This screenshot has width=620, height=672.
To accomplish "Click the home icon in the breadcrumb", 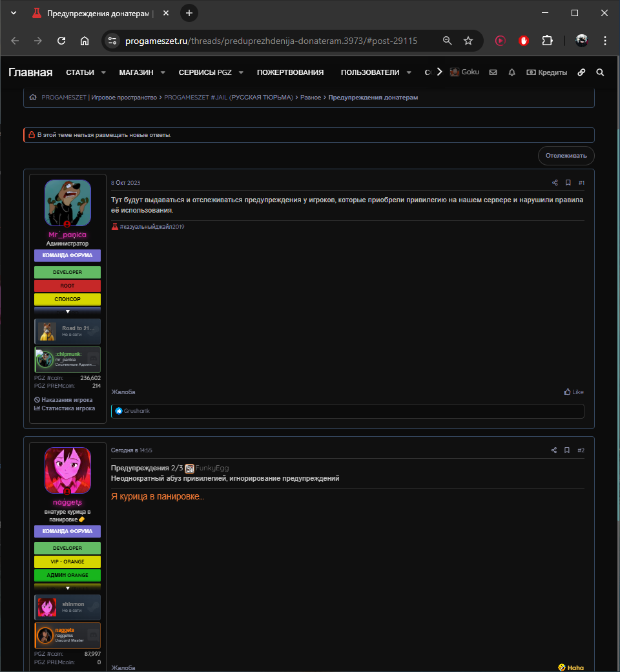I will pyautogui.click(x=33, y=98).
